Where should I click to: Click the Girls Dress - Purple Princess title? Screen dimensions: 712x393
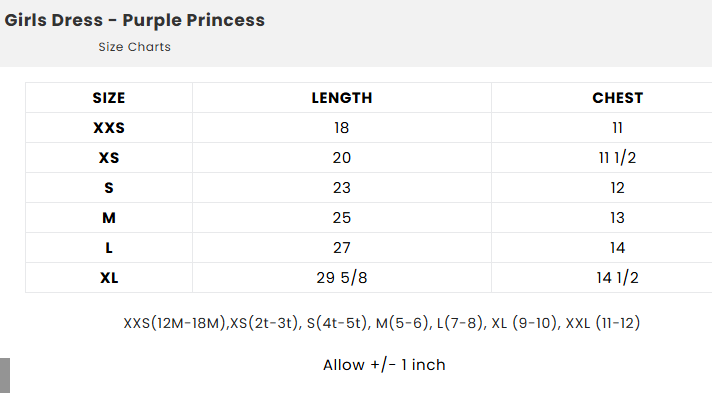(x=134, y=20)
